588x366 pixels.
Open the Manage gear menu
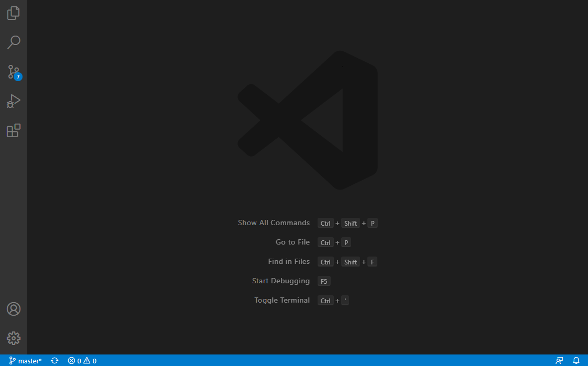click(x=14, y=338)
